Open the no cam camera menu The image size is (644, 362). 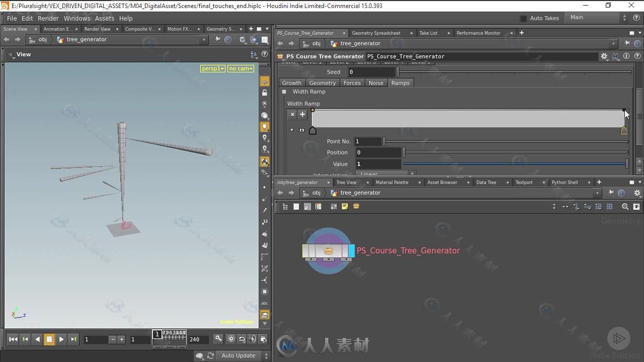point(241,68)
